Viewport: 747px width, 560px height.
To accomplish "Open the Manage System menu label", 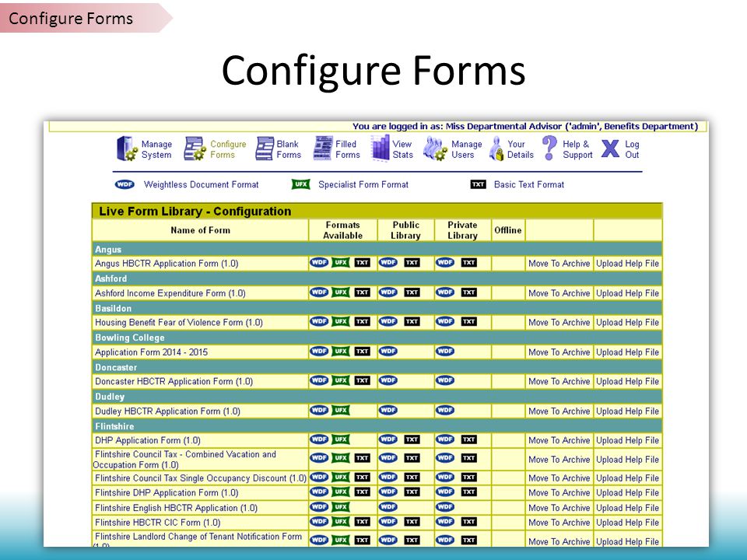I will click(x=156, y=149).
